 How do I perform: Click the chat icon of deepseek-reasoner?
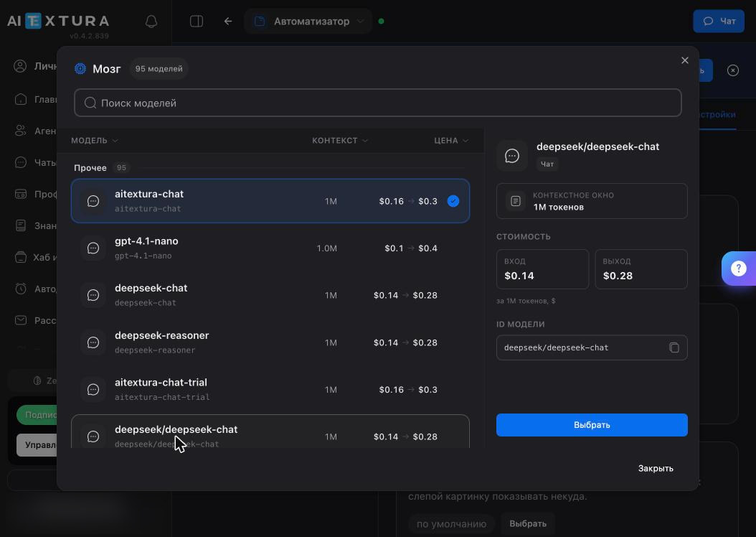coord(93,342)
